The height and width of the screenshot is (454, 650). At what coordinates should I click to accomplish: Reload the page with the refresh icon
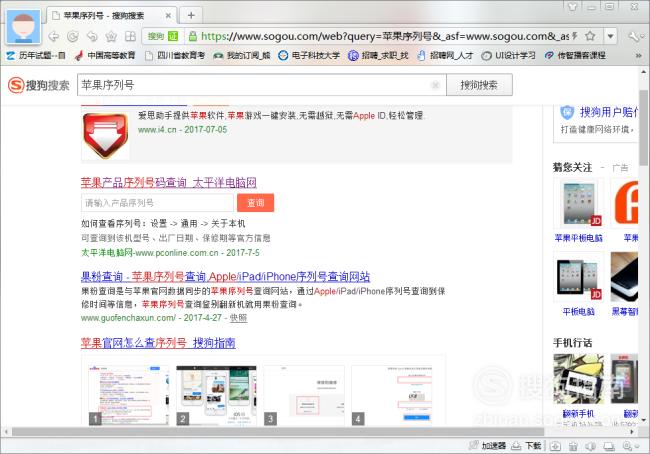(x=73, y=36)
